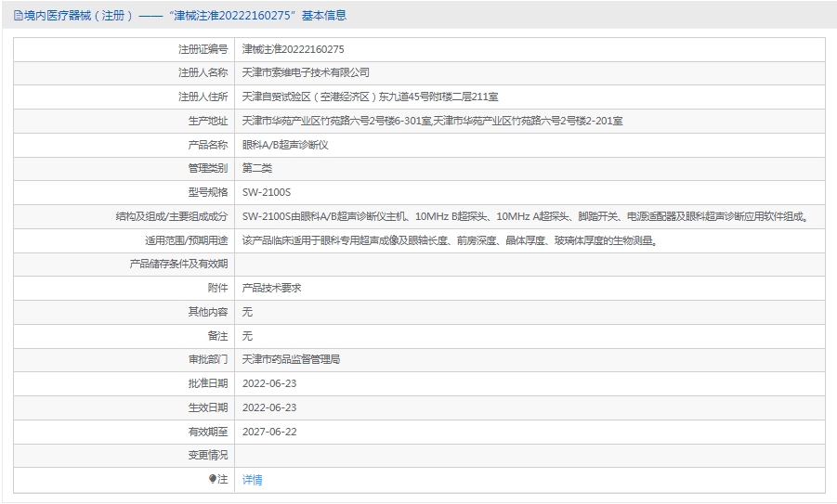Image resolution: width=837 pixels, height=504 pixels.
Task: Click registrant name 天津市索维电子技术有限公司
Action: [306, 72]
